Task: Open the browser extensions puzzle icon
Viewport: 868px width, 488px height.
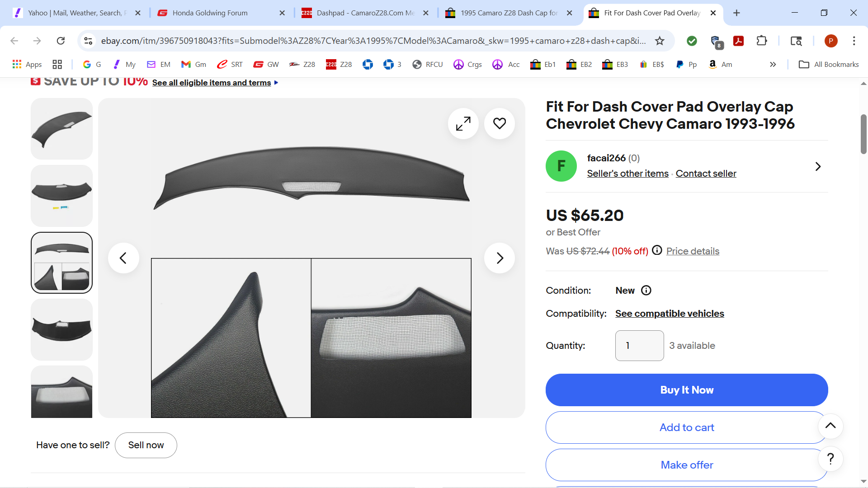Action: [762, 41]
